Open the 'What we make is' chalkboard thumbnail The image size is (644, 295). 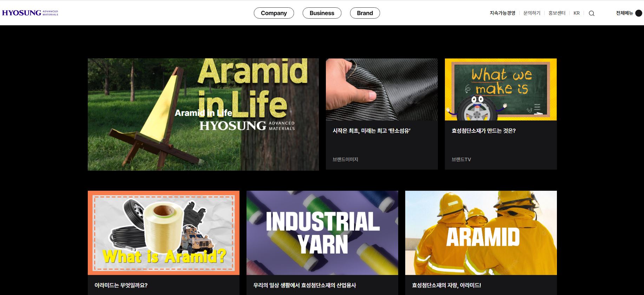click(x=501, y=90)
